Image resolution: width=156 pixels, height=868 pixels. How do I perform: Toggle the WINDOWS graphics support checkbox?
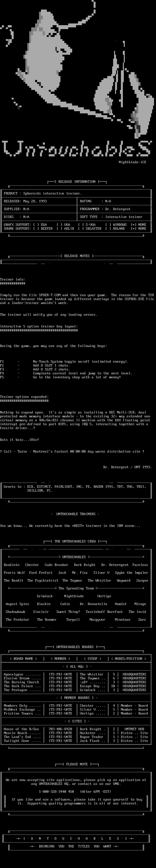point(107,225)
